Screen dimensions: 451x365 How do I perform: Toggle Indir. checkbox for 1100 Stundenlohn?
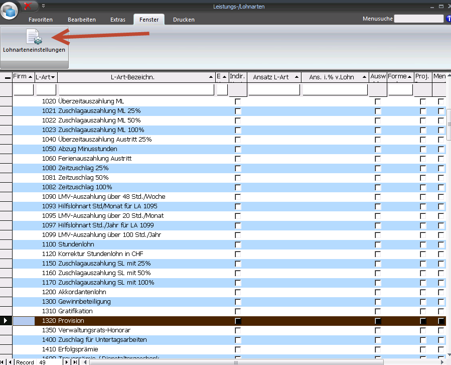[238, 244]
